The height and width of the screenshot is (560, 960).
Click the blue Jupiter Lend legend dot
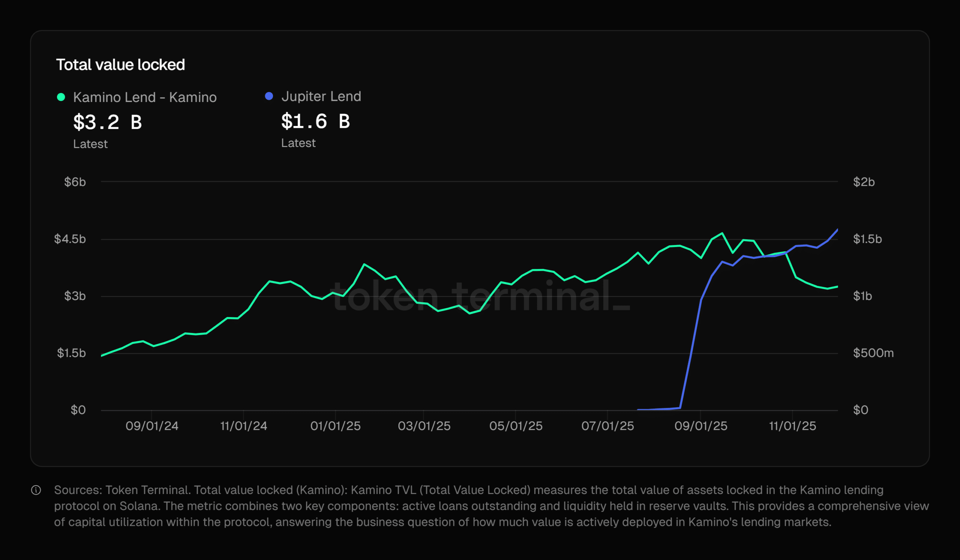(x=269, y=96)
